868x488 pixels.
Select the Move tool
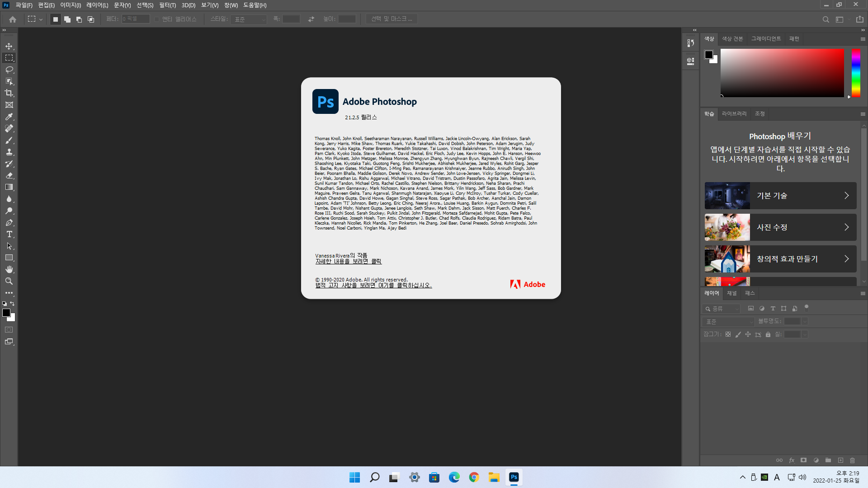9,46
